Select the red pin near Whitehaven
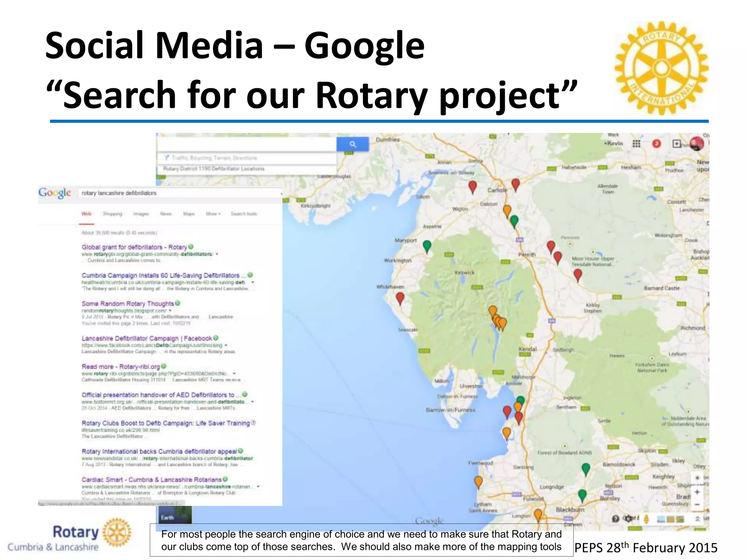This screenshot has width=747, height=560. click(400, 299)
